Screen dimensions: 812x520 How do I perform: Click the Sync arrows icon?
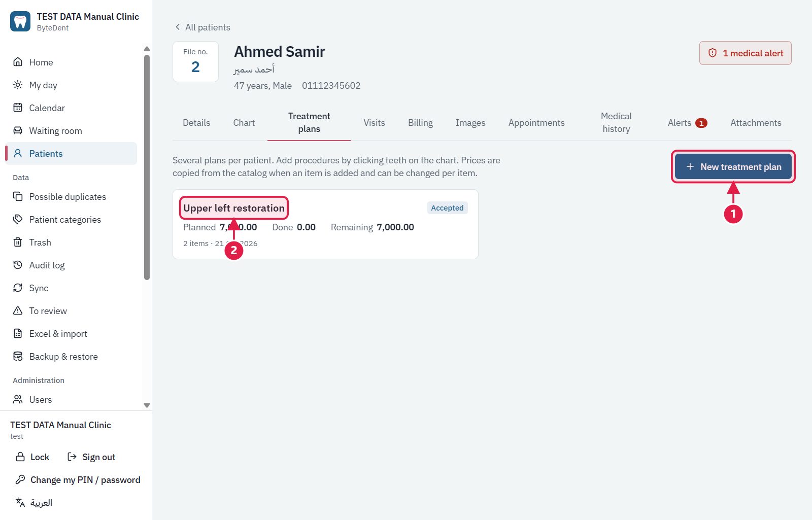pos(18,288)
